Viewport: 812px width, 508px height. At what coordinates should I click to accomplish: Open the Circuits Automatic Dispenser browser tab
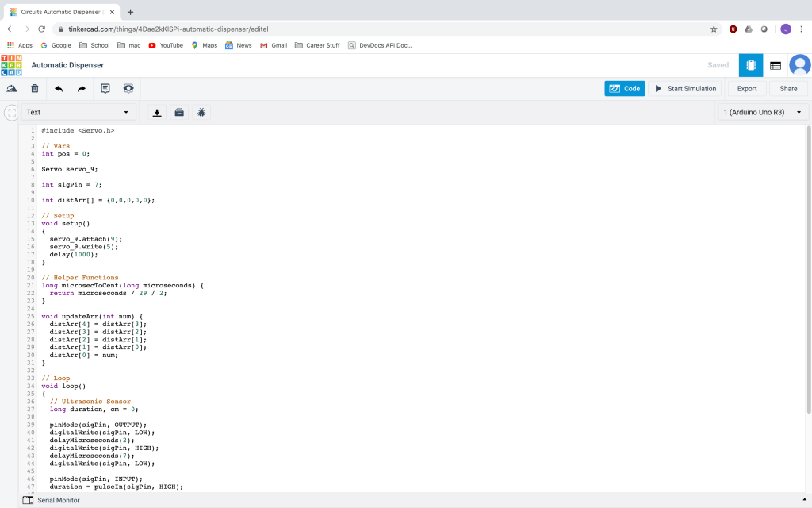[57, 12]
